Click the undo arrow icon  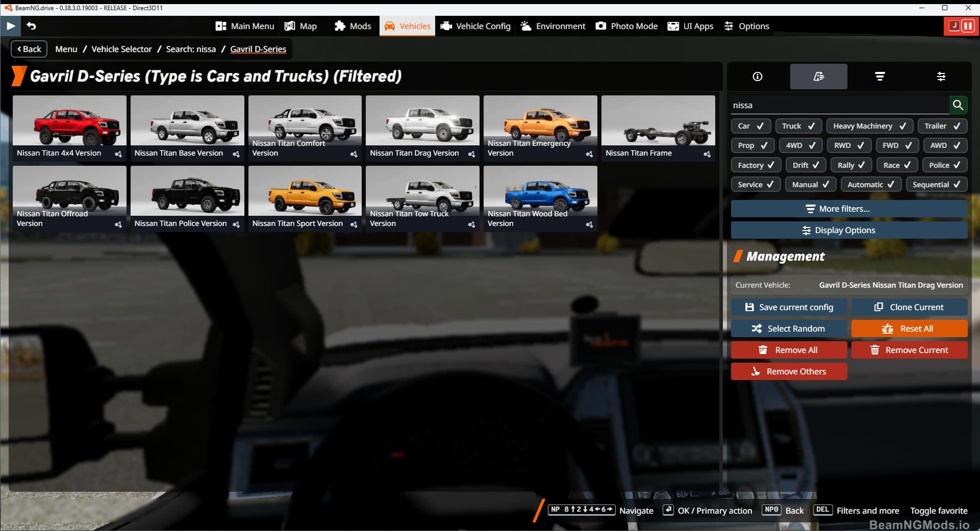click(x=32, y=26)
